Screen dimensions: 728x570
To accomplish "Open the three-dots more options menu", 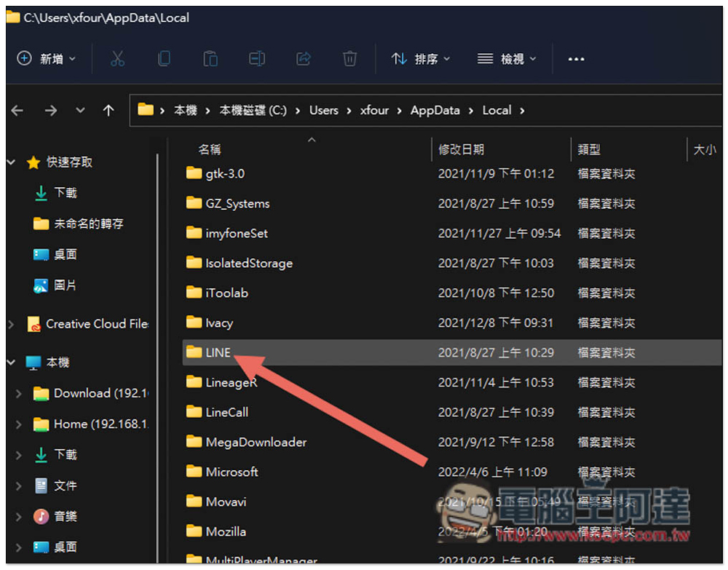I will click(576, 59).
